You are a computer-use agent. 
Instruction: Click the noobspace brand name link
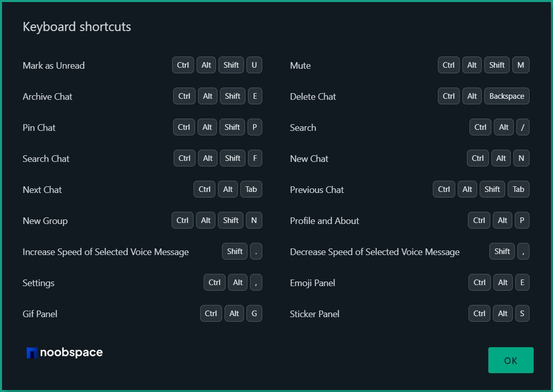coord(72,352)
